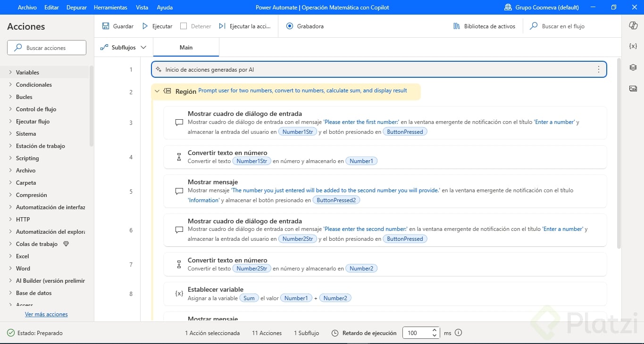The image size is (644, 344).
Task: Click the convert icon on Number1Str conversion action
Action: coord(179,157)
